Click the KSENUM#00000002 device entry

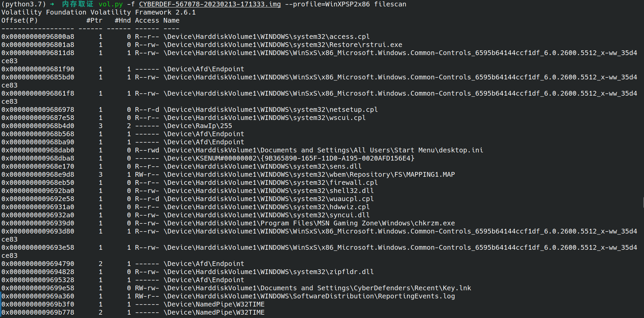click(x=289, y=158)
